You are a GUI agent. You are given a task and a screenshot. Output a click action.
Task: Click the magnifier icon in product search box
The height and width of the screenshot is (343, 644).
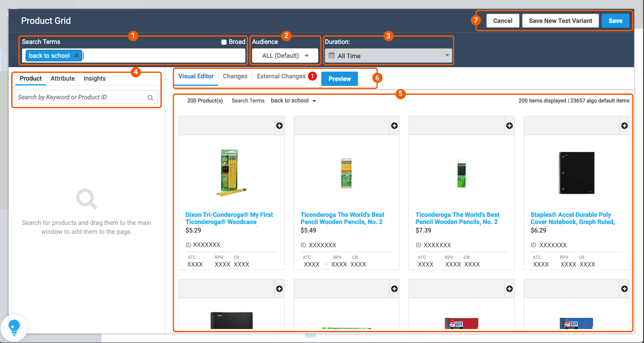tap(151, 97)
